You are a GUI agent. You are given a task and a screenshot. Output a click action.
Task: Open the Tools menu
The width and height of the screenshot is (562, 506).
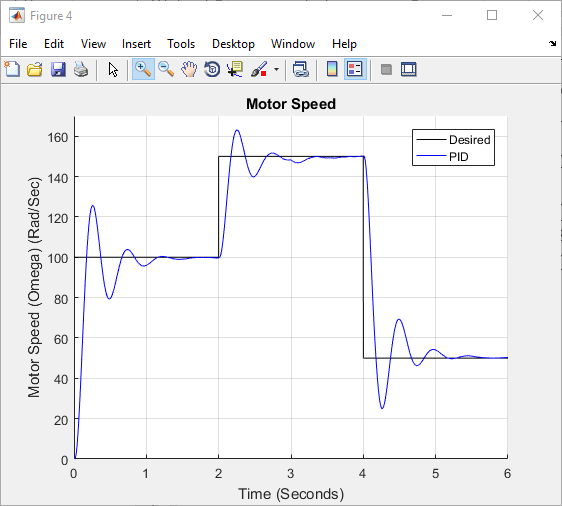pyautogui.click(x=181, y=44)
